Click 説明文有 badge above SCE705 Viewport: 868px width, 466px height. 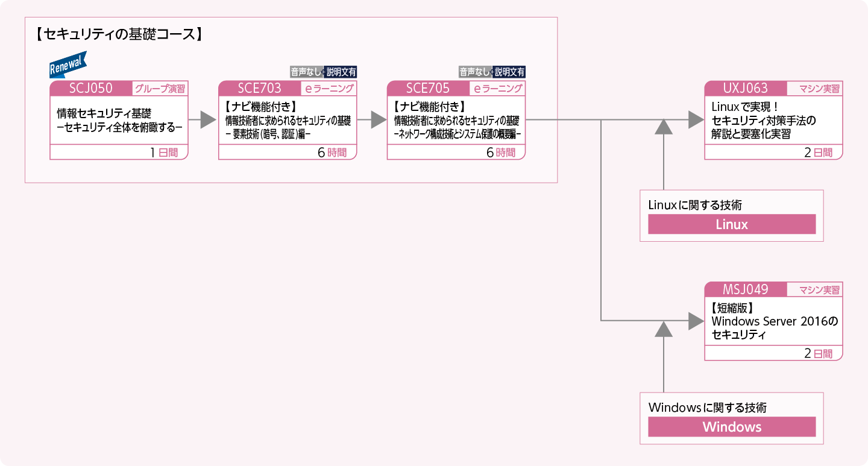coord(509,72)
